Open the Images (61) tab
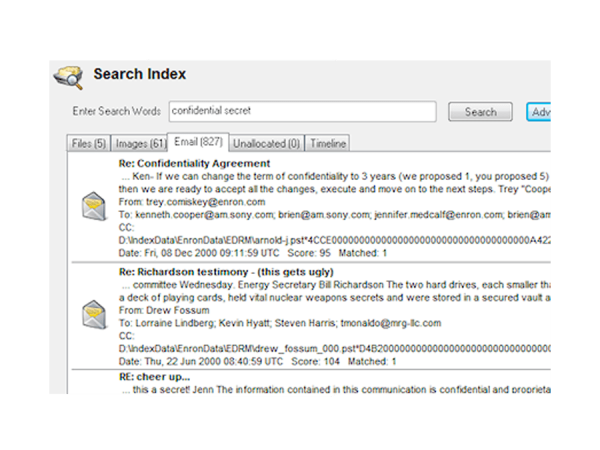This screenshot has width=600, height=450. 138,144
